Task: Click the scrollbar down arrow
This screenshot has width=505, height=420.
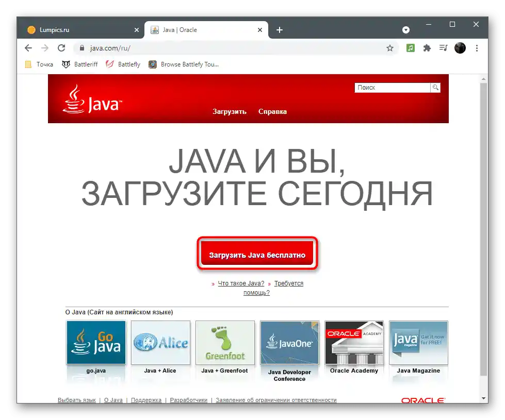Action: 483,398
